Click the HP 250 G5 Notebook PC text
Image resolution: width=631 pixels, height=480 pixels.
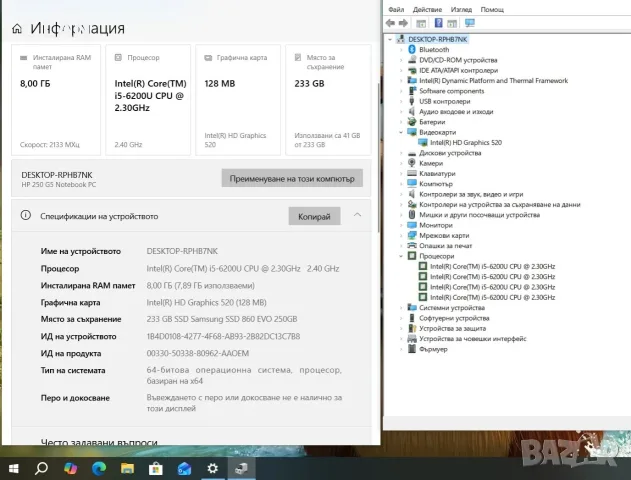pyautogui.click(x=59, y=185)
